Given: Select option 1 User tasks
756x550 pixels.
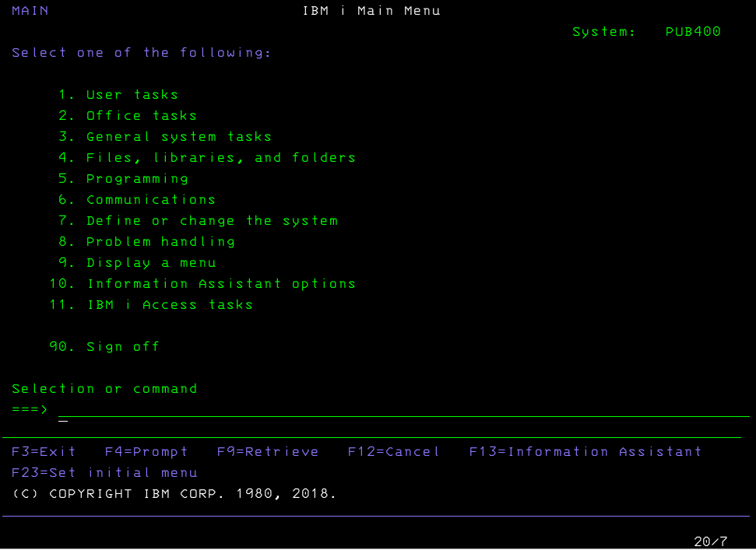Looking at the screenshot, I should coord(118,95).
